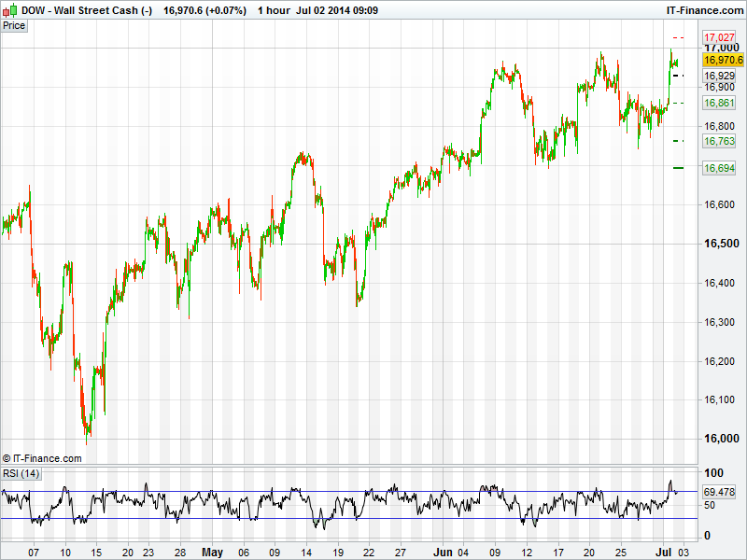This screenshot has width=747, height=560.
Task: Select the current price tag 16,970.6
Action: [723, 60]
